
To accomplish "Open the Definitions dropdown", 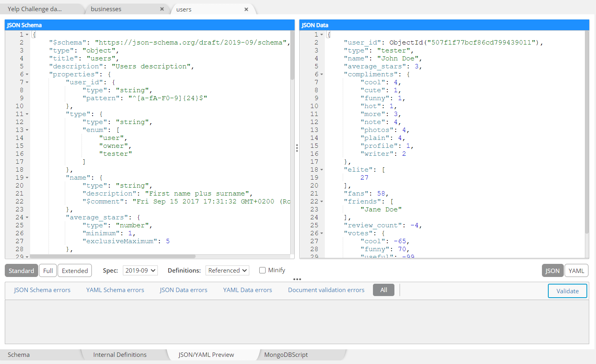I will point(227,271).
